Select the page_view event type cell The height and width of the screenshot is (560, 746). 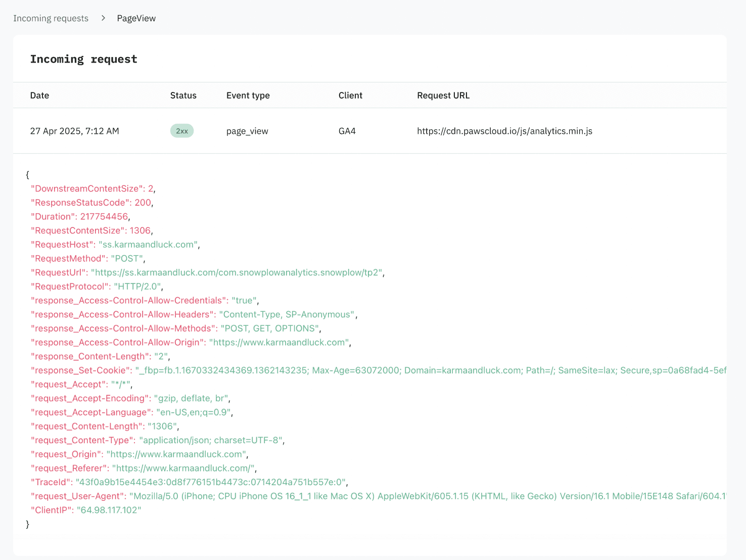click(247, 131)
